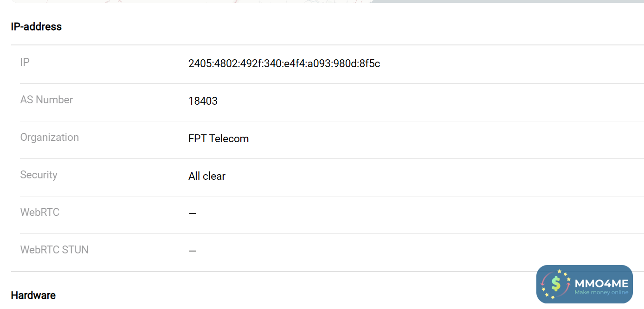Click the Organization row label
The image size is (644, 309).
[x=50, y=137]
